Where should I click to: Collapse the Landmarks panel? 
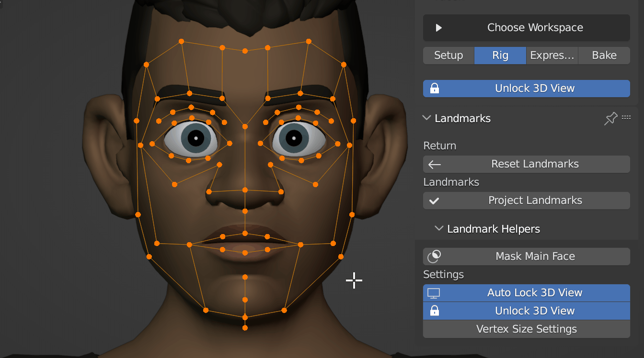tap(426, 118)
